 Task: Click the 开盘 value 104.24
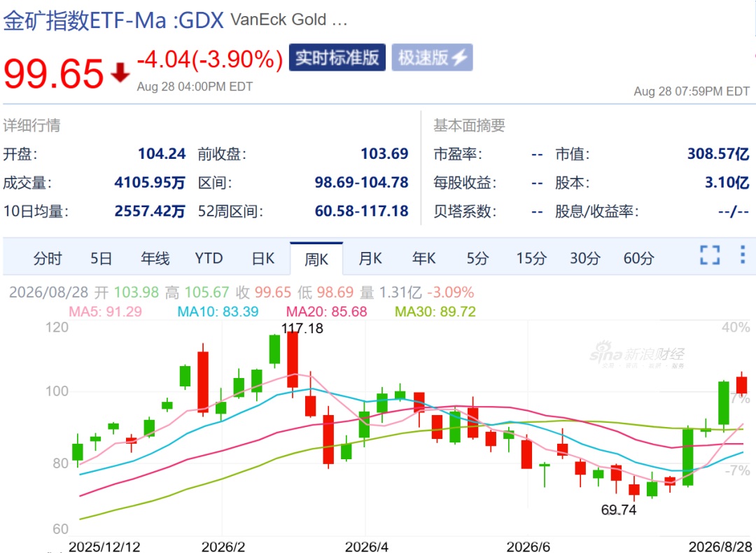click(x=162, y=154)
